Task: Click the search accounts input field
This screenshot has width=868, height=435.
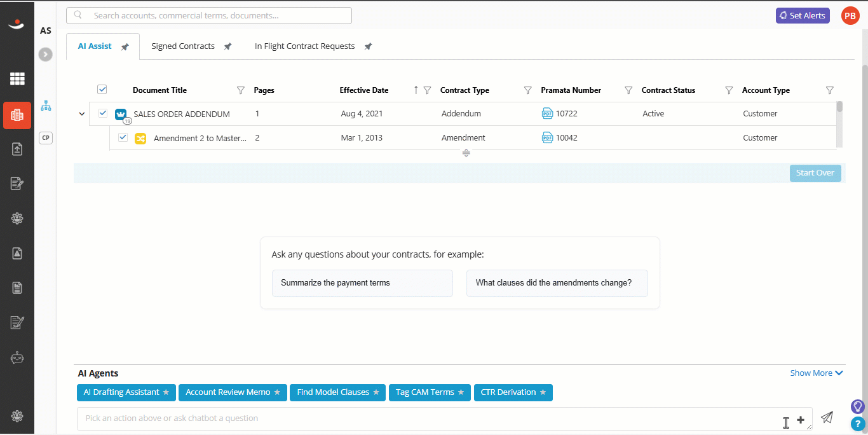Action: click(209, 15)
